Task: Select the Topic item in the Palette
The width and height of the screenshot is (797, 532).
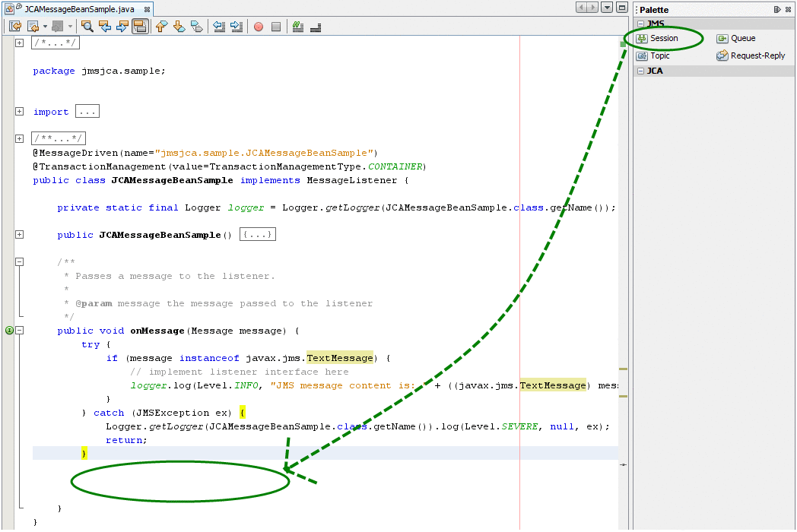Action: pyautogui.click(x=654, y=56)
